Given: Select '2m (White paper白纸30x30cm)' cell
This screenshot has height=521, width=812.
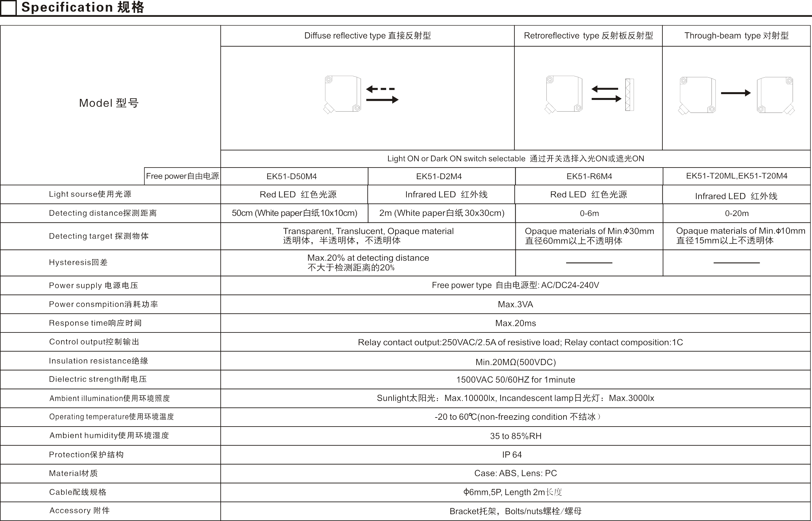Looking at the screenshot, I should coord(442,213).
